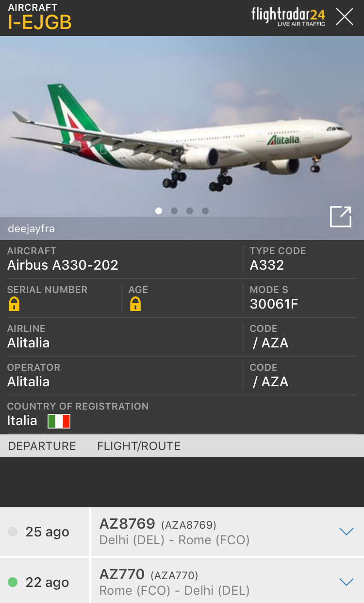Tap the green live status dot
Image resolution: width=364 pixels, height=603 pixels.
click(13, 582)
